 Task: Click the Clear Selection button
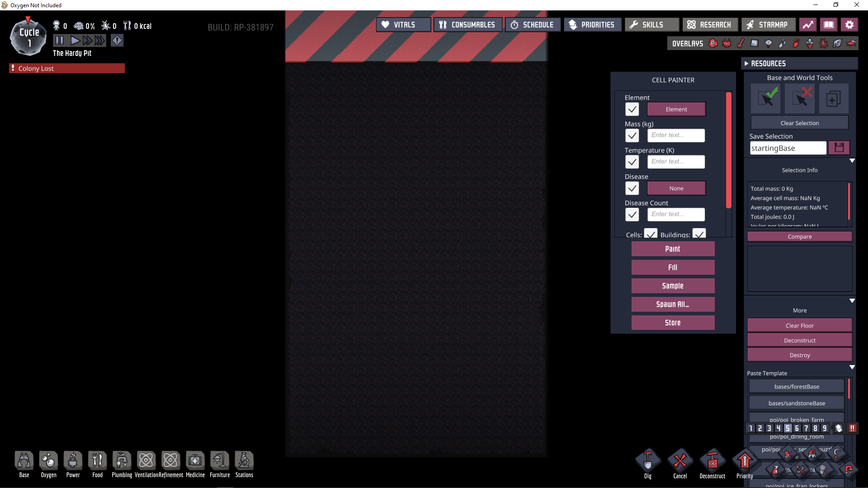(x=799, y=123)
